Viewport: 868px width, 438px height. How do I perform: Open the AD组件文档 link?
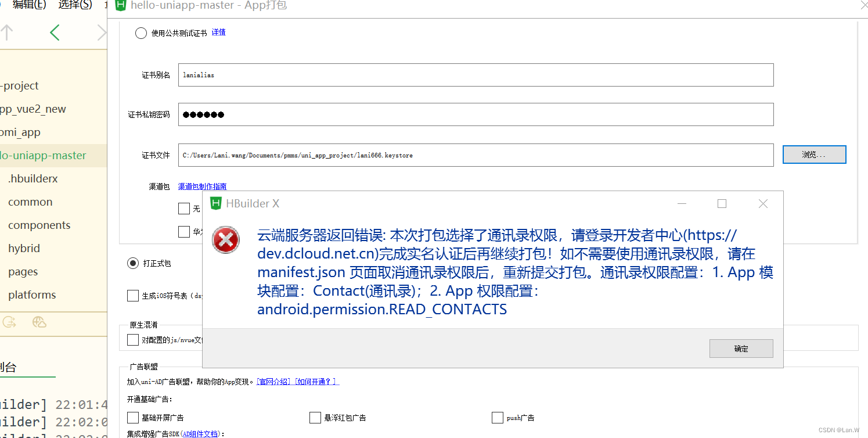click(x=200, y=434)
